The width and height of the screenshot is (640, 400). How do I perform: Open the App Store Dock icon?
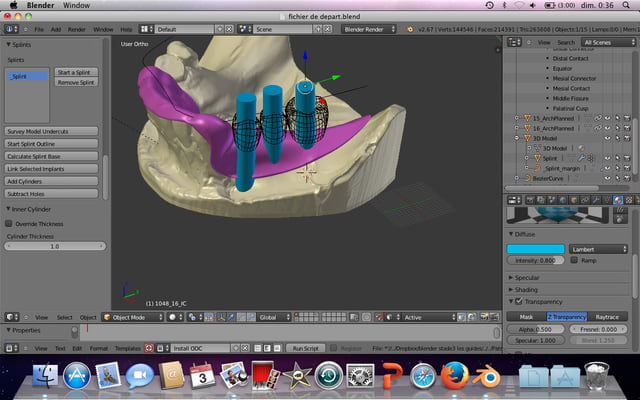[x=77, y=377]
